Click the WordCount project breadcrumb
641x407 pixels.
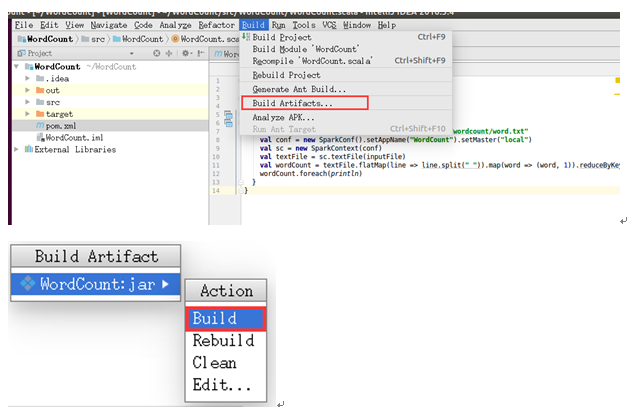(45, 39)
